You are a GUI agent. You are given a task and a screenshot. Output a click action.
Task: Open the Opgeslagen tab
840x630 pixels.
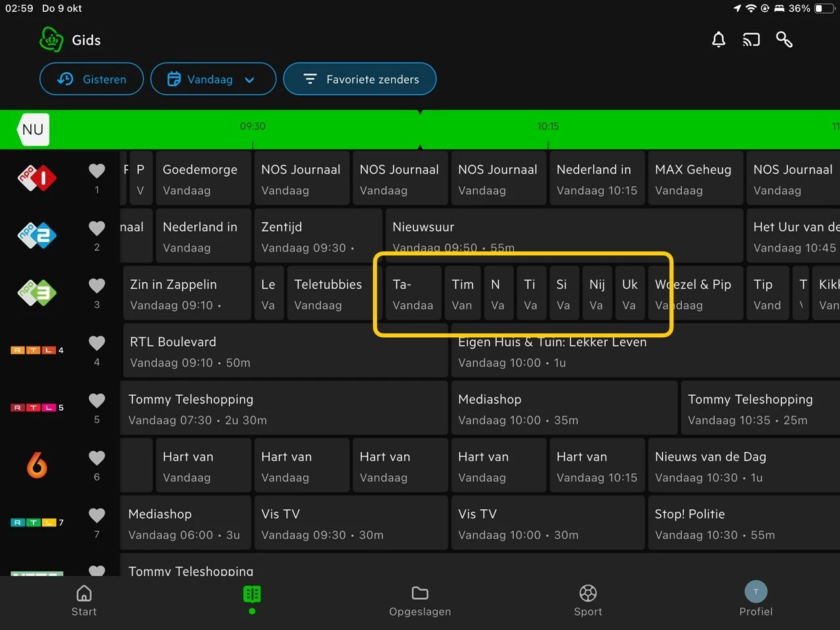pyautogui.click(x=420, y=601)
